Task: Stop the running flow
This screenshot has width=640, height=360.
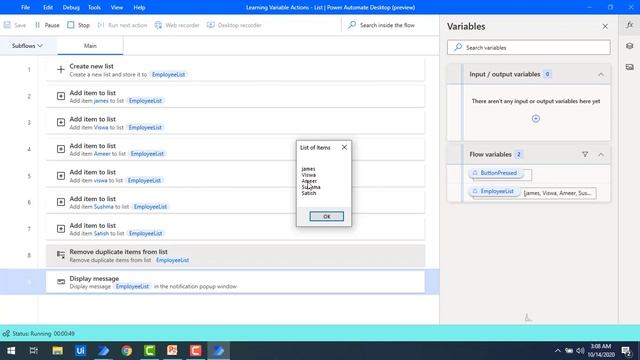Action: [x=78, y=25]
